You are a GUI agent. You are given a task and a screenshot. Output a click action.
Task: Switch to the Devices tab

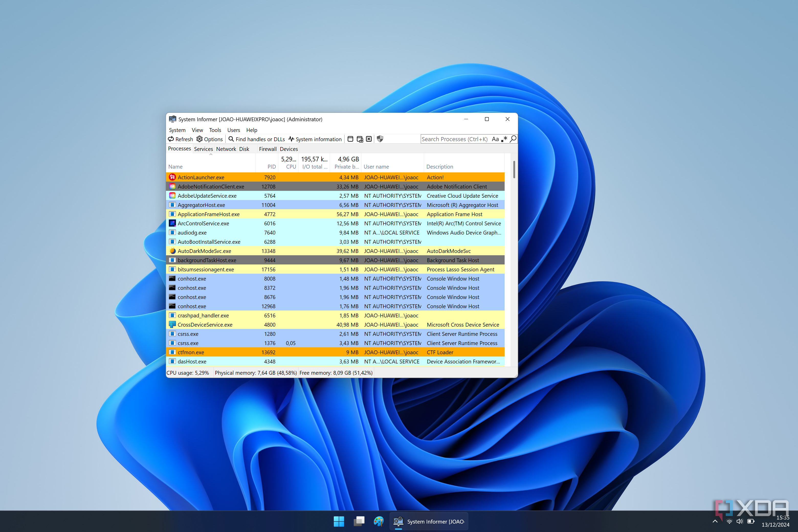[289, 149]
